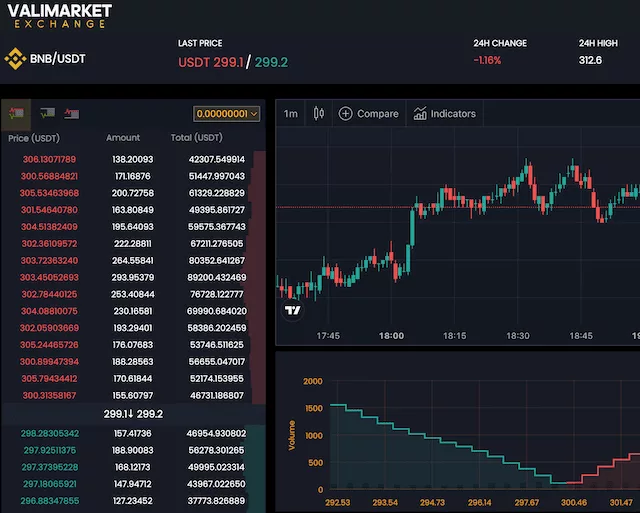The image size is (640, 513).
Task: Click the BNB coin icon
Action: (x=15, y=59)
